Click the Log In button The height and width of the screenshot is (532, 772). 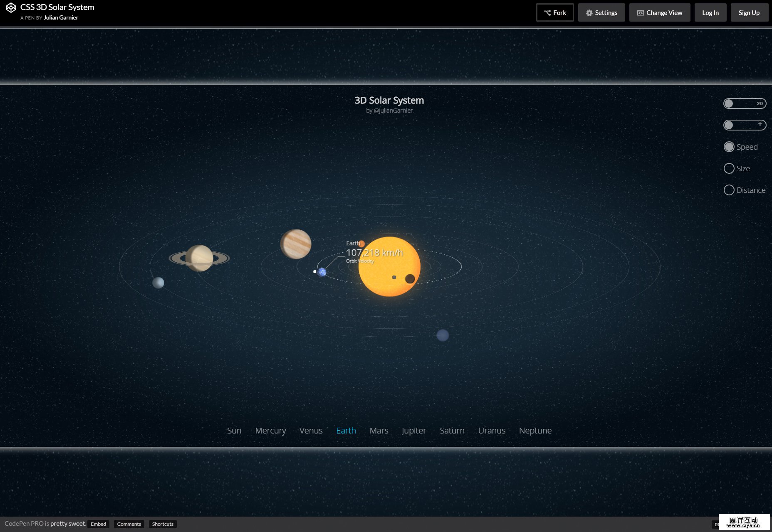[710, 12]
